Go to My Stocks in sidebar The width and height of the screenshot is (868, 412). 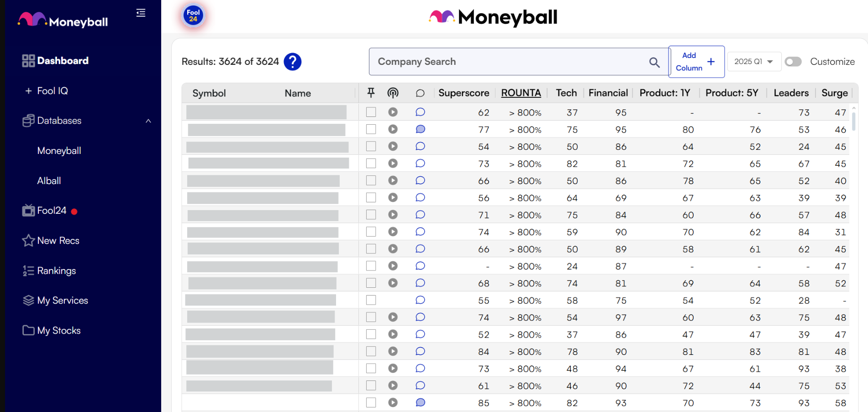58,331
